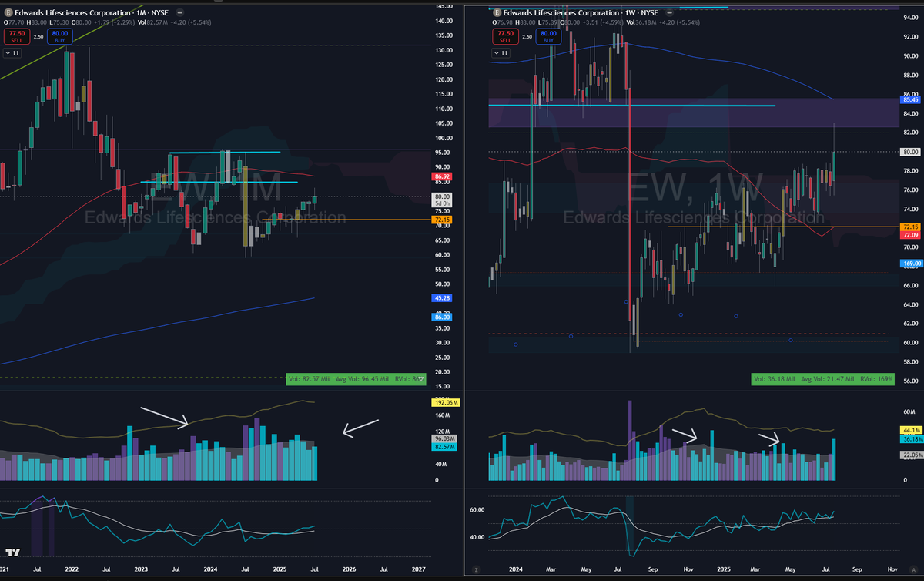This screenshot has height=581, width=924.
Task: Select the blue 85.45 price label on 1W axis
Action: click(910, 99)
